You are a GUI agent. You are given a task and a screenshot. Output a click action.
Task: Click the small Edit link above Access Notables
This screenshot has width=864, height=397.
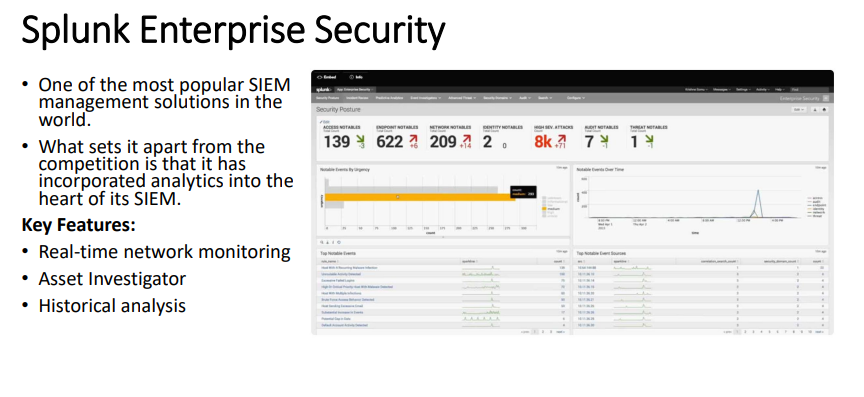[325, 122]
